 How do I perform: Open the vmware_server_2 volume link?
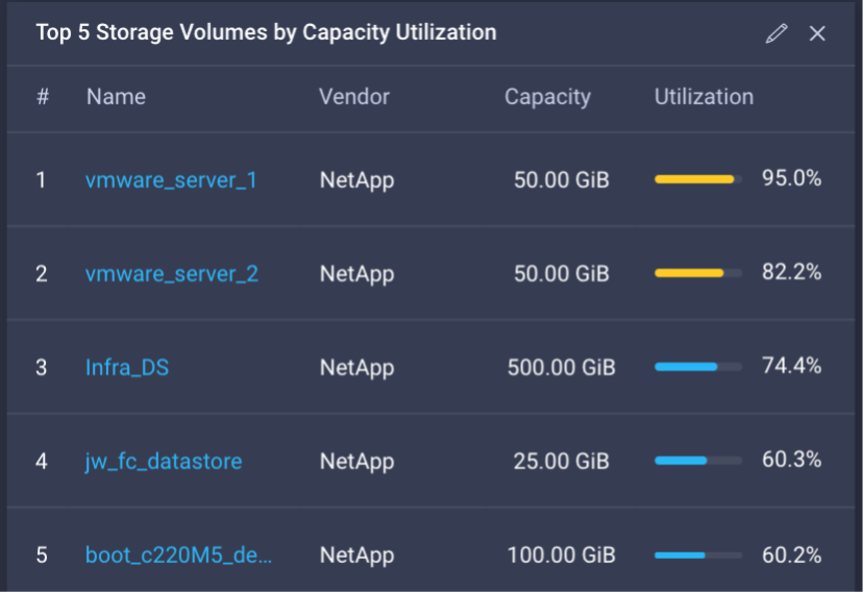[x=171, y=274]
